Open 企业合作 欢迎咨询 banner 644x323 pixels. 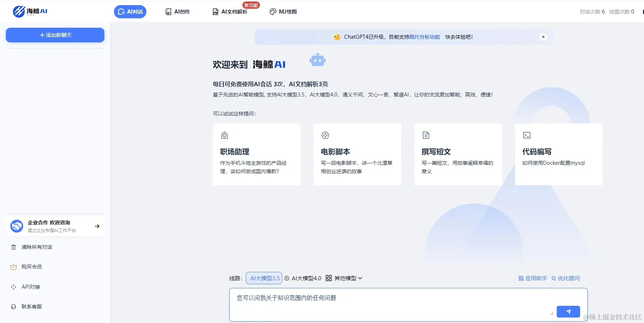click(x=55, y=226)
